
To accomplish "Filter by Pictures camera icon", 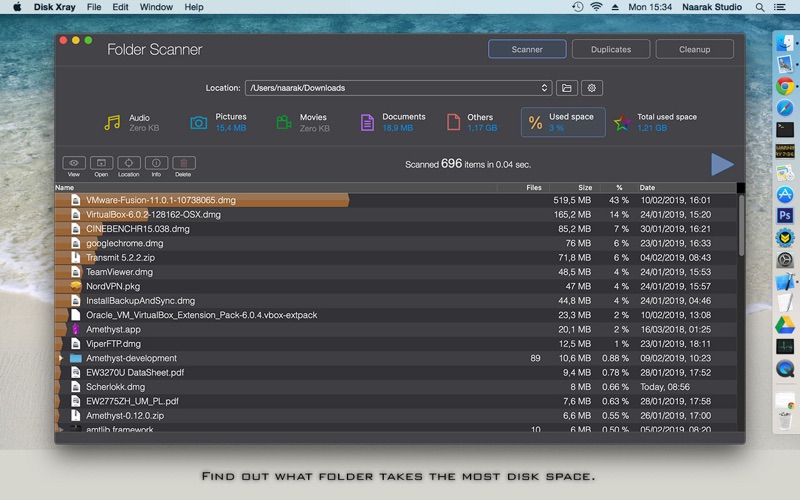I will tap(198, 122).
